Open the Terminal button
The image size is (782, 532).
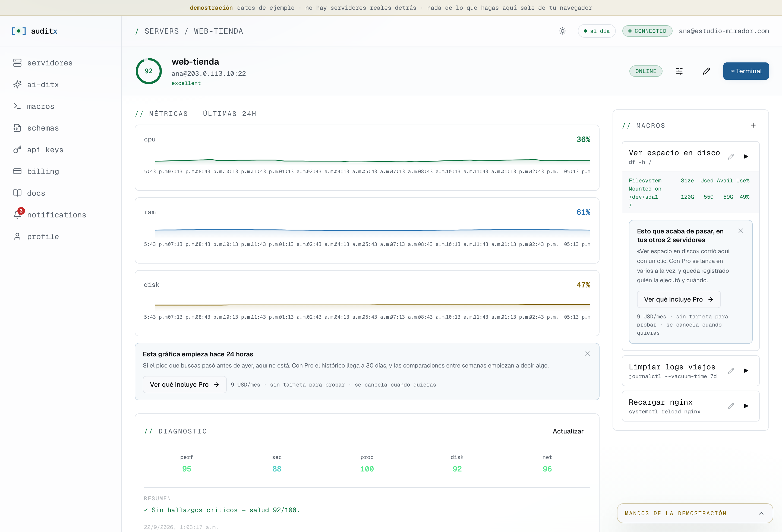(746, 71)
